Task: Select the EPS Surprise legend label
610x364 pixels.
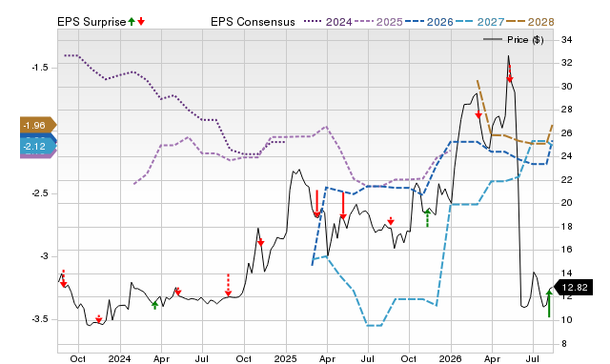Action: (91, 22)
